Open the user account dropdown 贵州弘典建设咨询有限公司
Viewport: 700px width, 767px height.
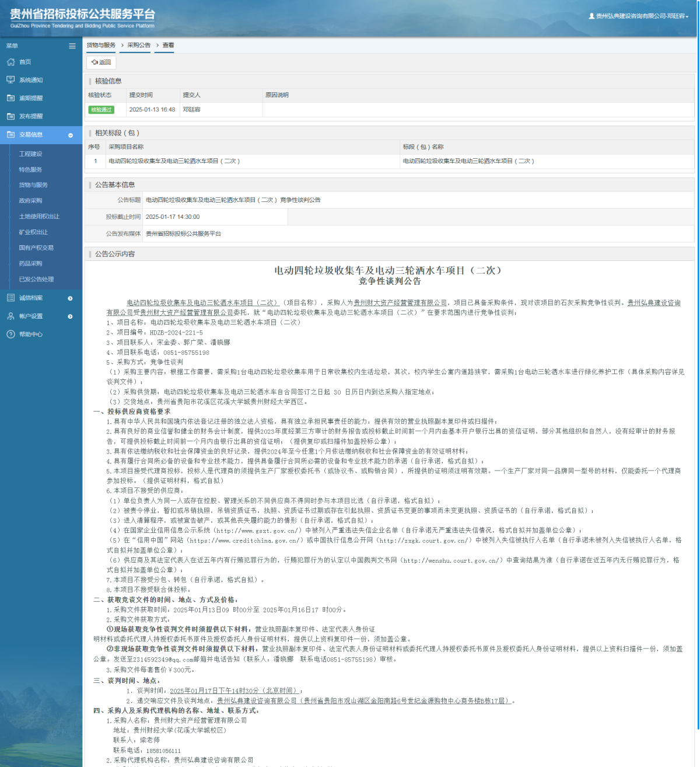coord(639,16)
